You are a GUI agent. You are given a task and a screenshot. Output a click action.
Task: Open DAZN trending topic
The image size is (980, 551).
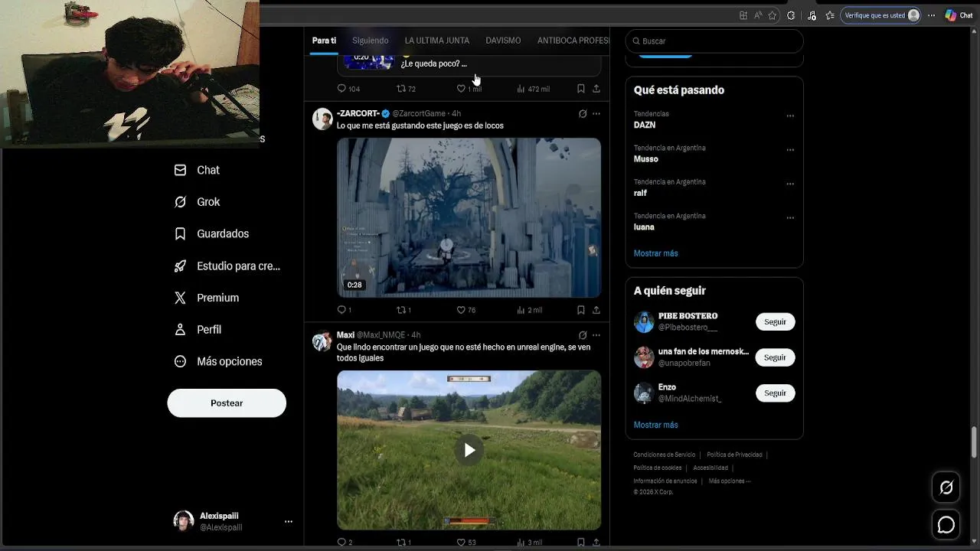click(x=645, y=125)
